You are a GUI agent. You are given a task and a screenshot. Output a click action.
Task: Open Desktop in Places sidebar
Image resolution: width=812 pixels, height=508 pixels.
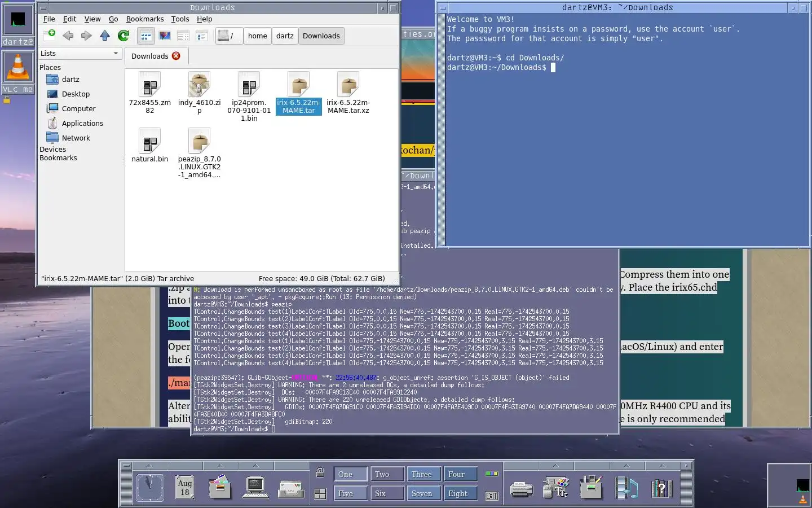[68, 94]
